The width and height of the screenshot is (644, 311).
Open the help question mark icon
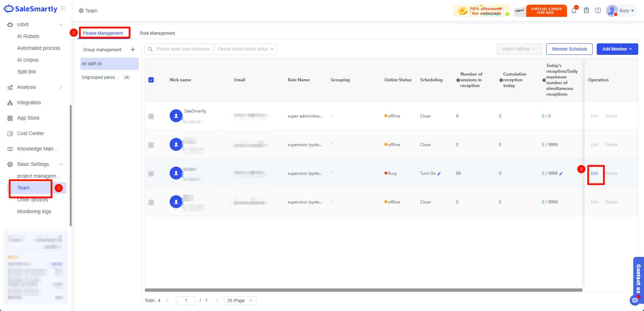click(598, 11)
